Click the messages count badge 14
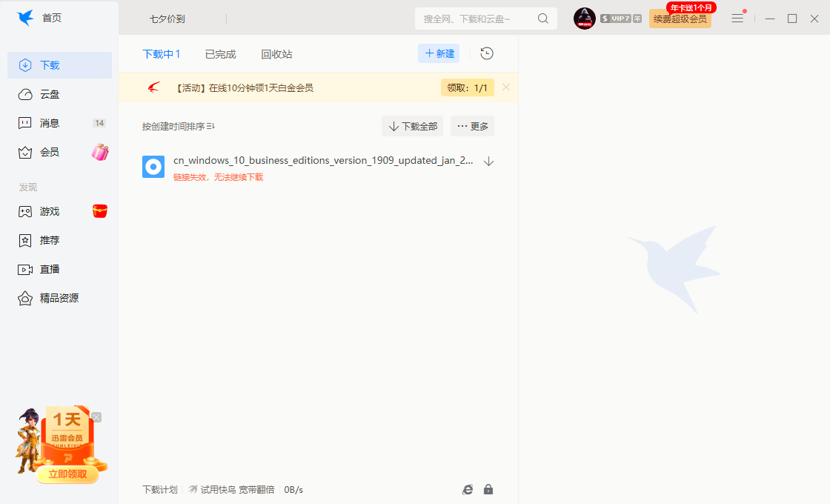 click(x=99, y=123)
